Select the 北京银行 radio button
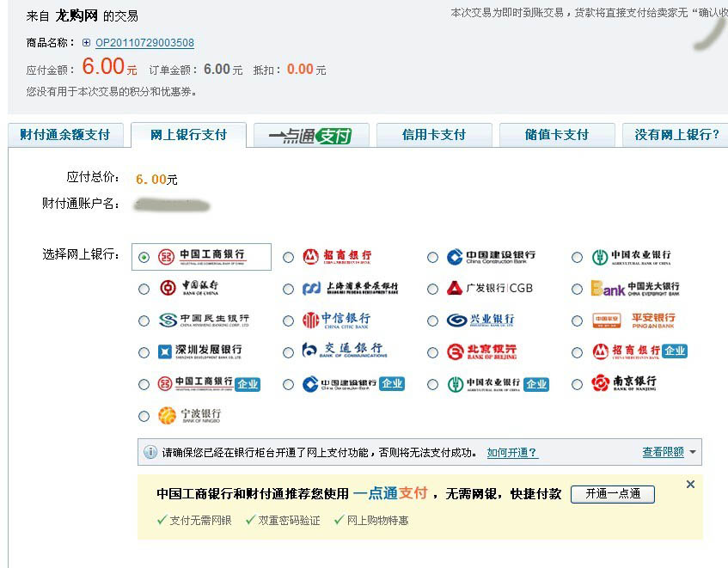 pos(432,352)
